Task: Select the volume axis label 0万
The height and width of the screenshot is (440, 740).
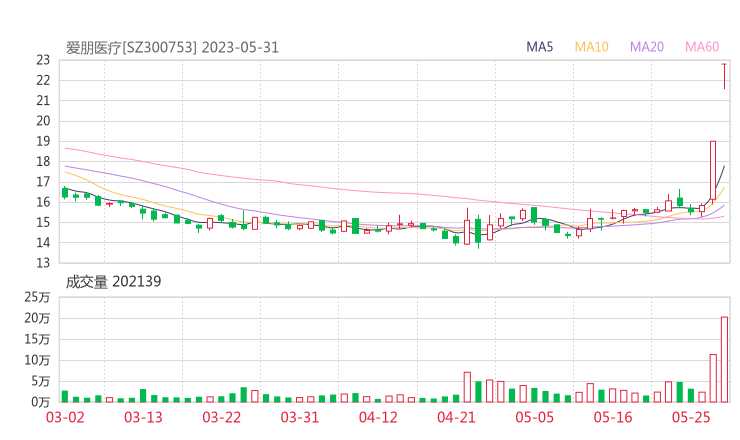Action: click(x=41, y=402)
